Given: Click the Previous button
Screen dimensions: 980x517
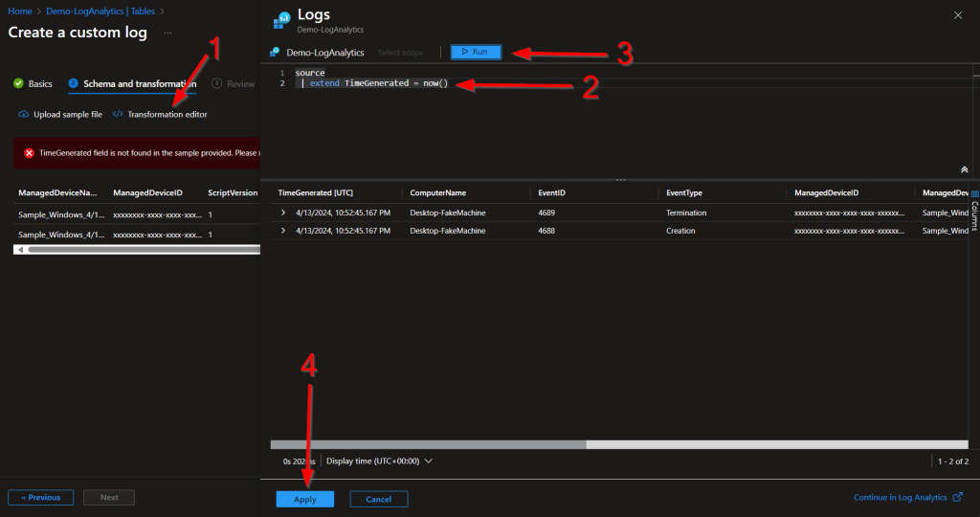Looking at the screenshot, I should tap(40, 497).
